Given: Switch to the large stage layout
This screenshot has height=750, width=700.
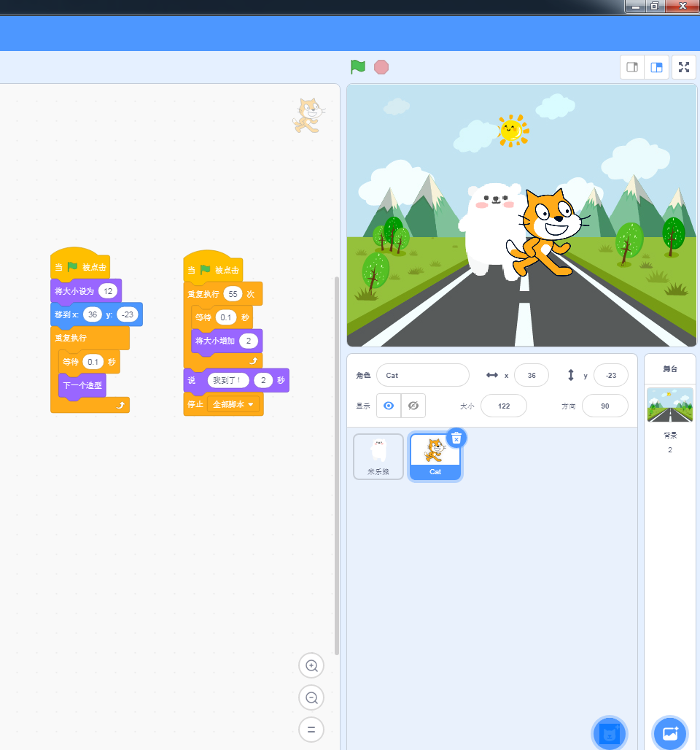Looking at the screenshot, I should point(656,67).
